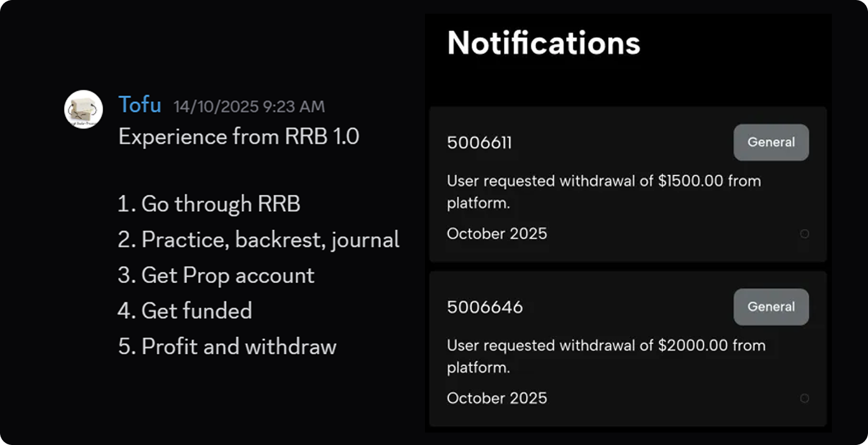Click the 14/10/2025 9:23 AM message timestamp
868x445 pixels.
click(249, 107)
